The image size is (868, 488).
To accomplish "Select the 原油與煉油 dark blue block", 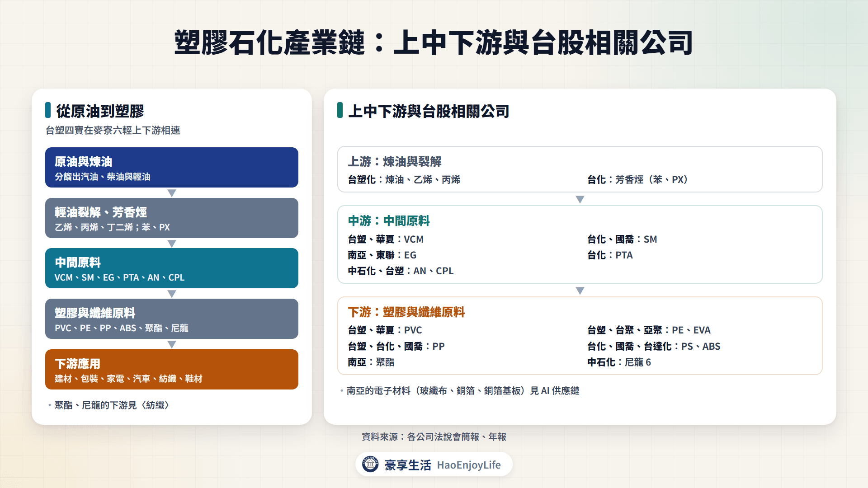I will (172, 167).
